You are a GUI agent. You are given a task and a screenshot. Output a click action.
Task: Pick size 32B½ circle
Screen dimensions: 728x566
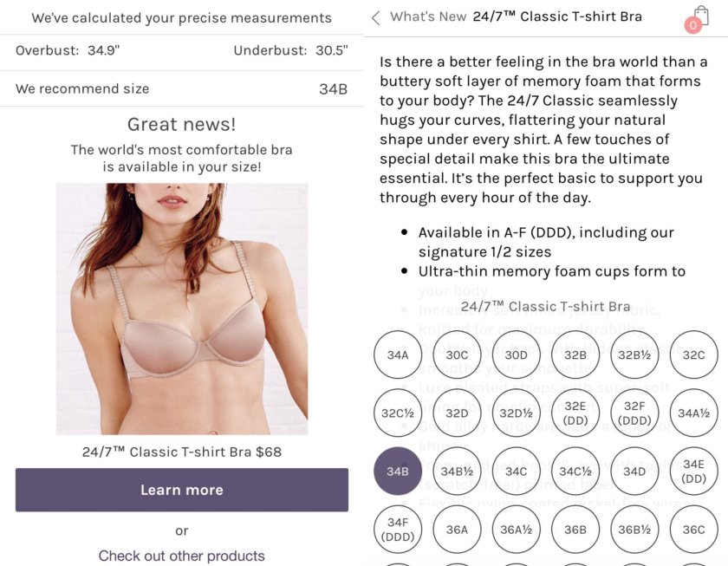pyautogui.click(x=634, y=355)
